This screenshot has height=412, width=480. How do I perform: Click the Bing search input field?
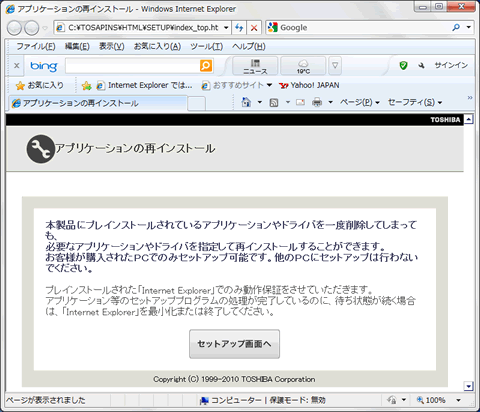(132, 65)
